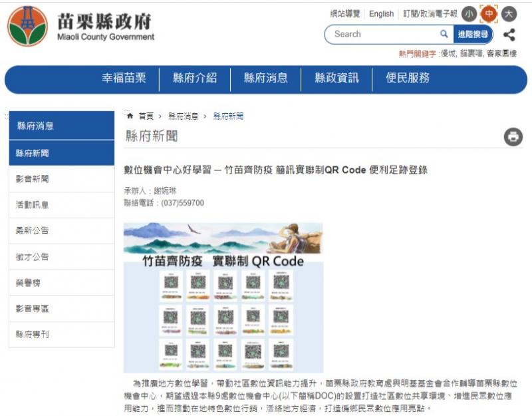Select 活動訊息 in sidebar
532x416 pixels.
(x=62, y=205)
